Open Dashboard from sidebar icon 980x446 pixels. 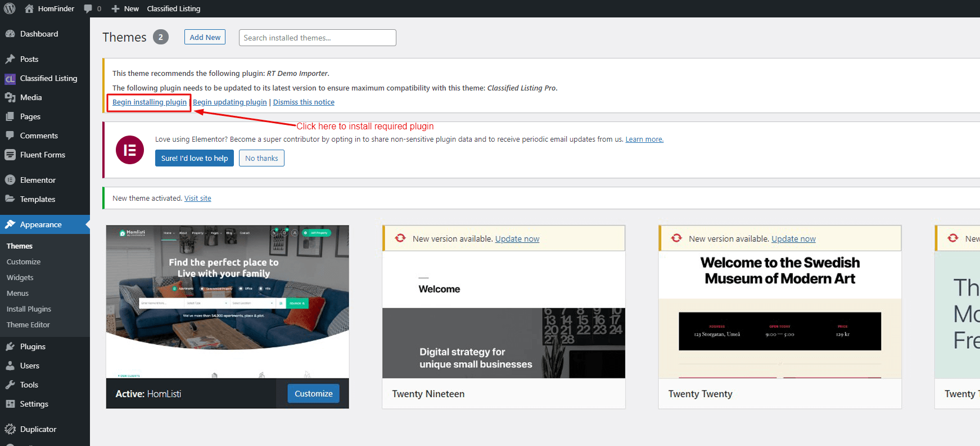(10, 34)
